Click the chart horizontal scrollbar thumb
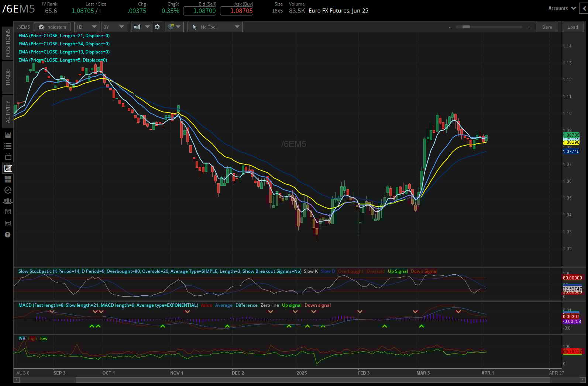Viewport: 588px width, 386px height. 313,380
